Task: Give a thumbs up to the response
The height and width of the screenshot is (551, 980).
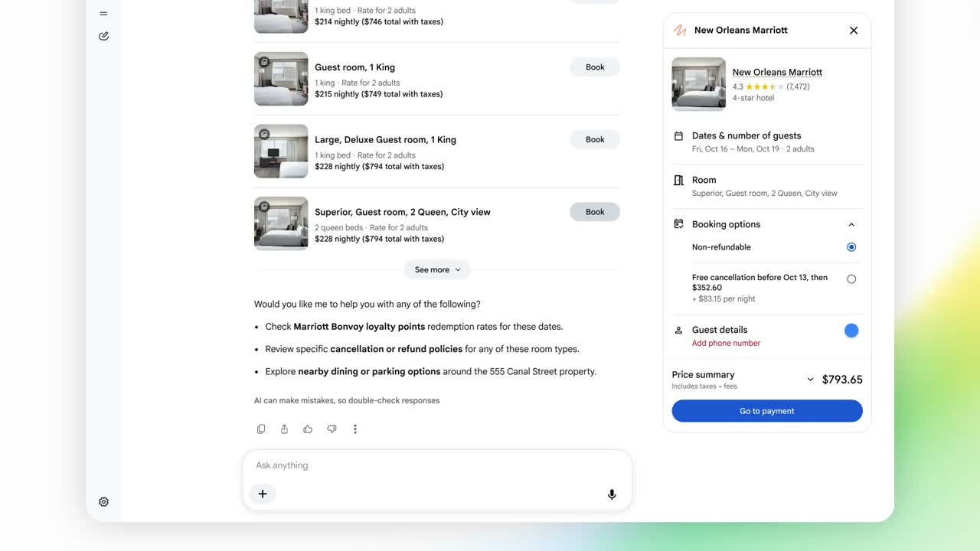Action: pos(308,429)
